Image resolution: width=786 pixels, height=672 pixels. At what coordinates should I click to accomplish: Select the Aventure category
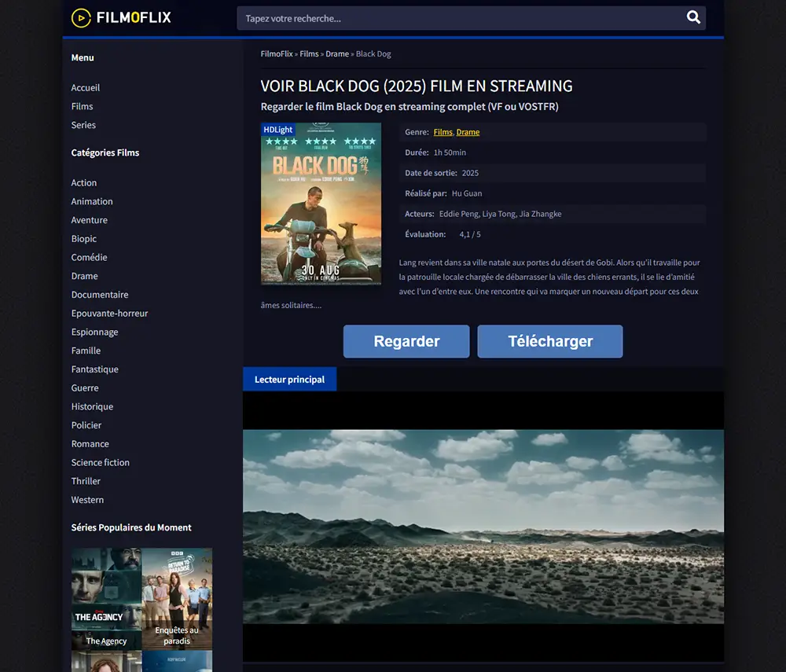coord(90,220)
